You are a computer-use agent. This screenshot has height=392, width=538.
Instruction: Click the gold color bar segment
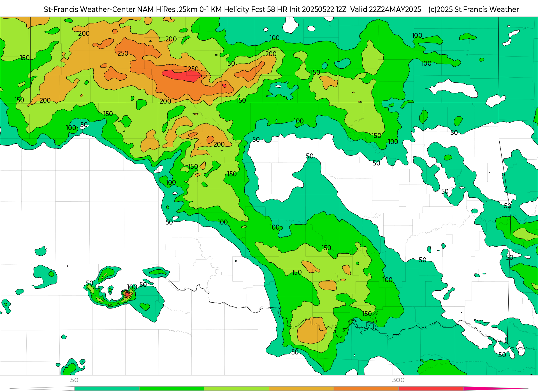301,389
